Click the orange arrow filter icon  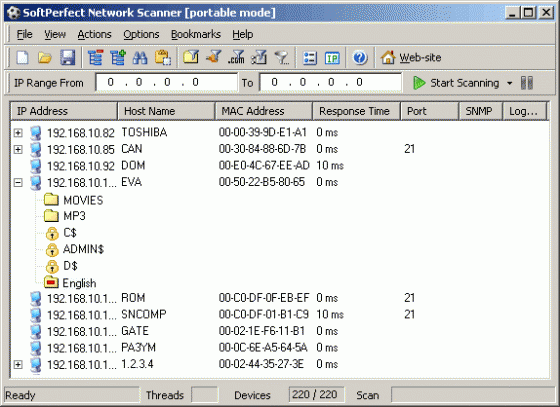pyautogui.click(x=214, y=57)
